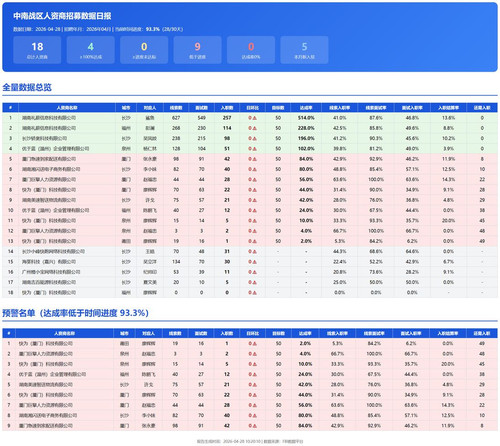
Task: Click the 64.6% cell in overview row 14
Action: [412, 252]
